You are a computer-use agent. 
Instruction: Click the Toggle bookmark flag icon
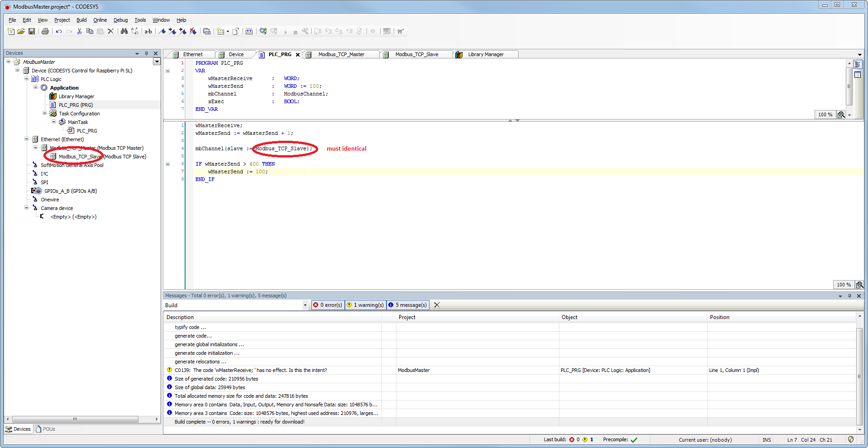click(162, 31)
